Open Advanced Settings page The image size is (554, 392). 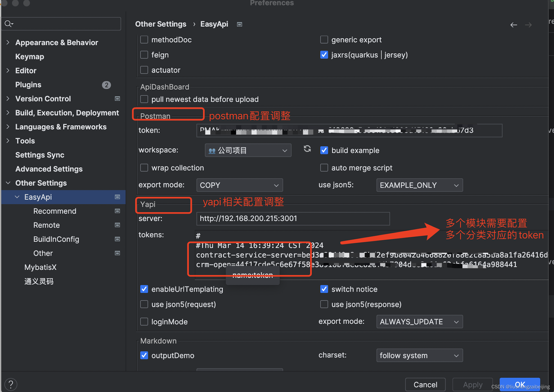tap(49, 169)
